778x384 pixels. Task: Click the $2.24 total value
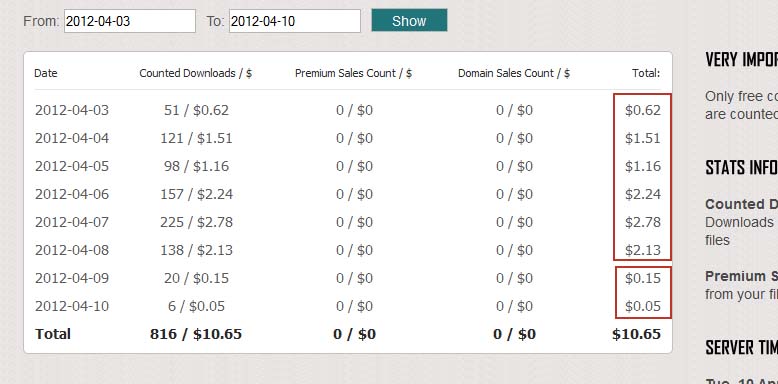click(643, 194)
